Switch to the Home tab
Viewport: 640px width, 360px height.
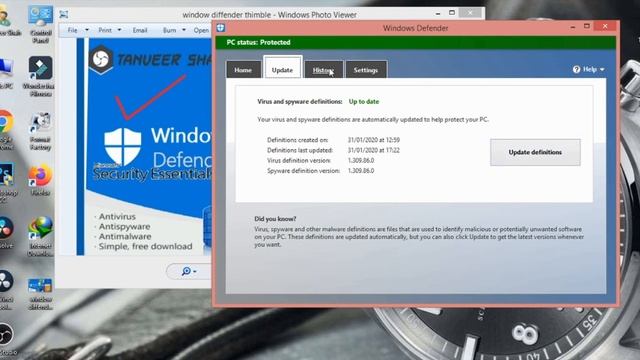243,70
